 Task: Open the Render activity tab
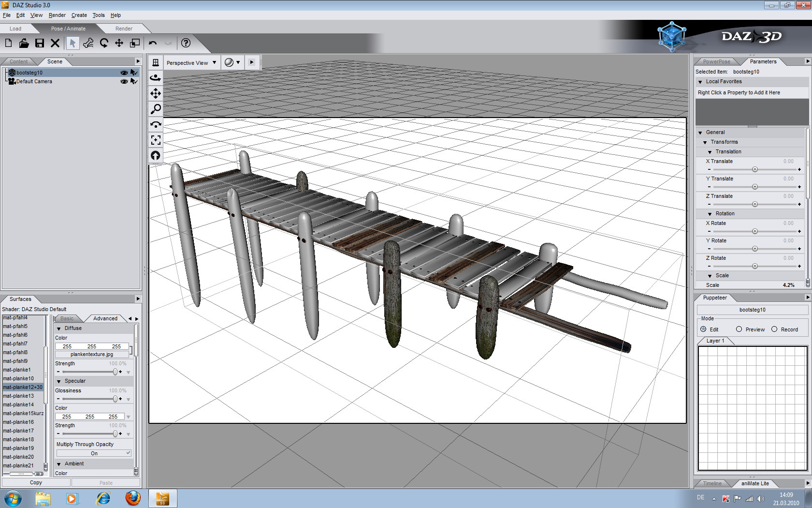click(124, 29)
